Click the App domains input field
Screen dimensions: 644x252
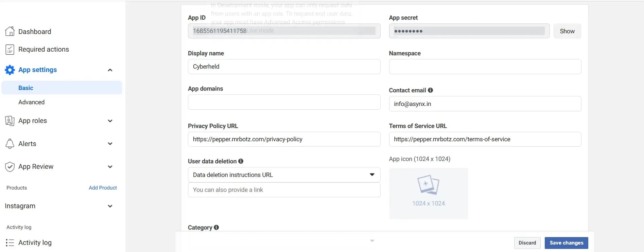click(284, 102)
